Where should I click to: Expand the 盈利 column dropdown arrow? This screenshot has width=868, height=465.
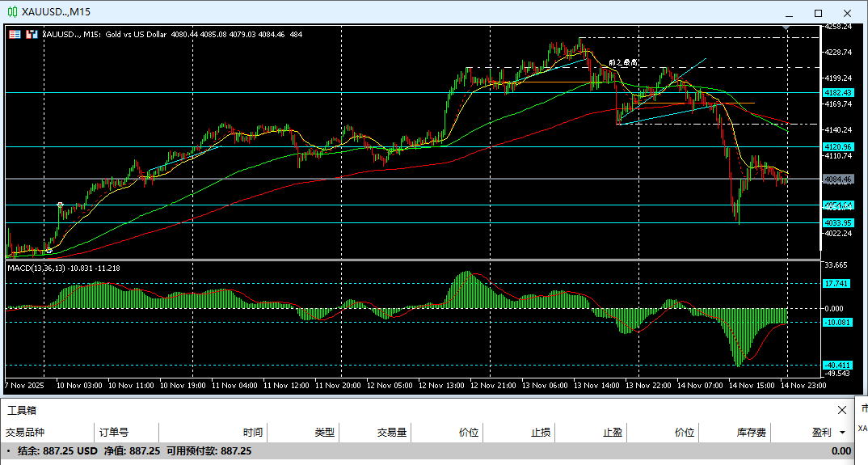coord(842,433)
